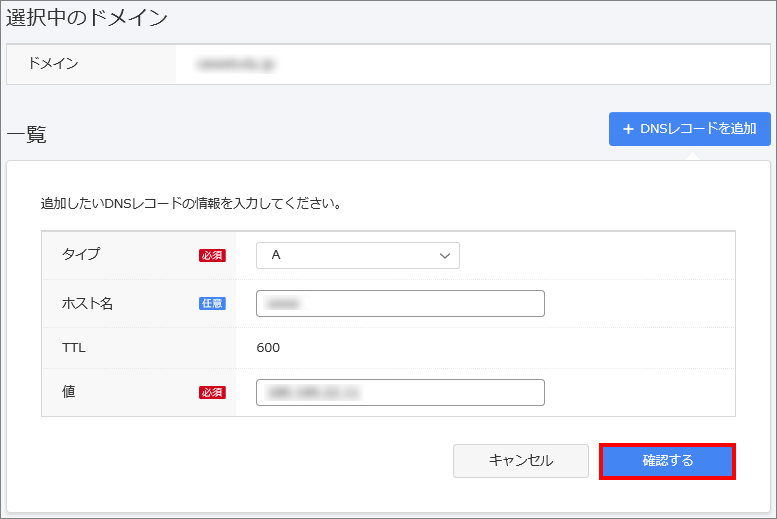Click the 値 field label
The width and height of the screenshot is (777, 519).
[x=68, y=392]
